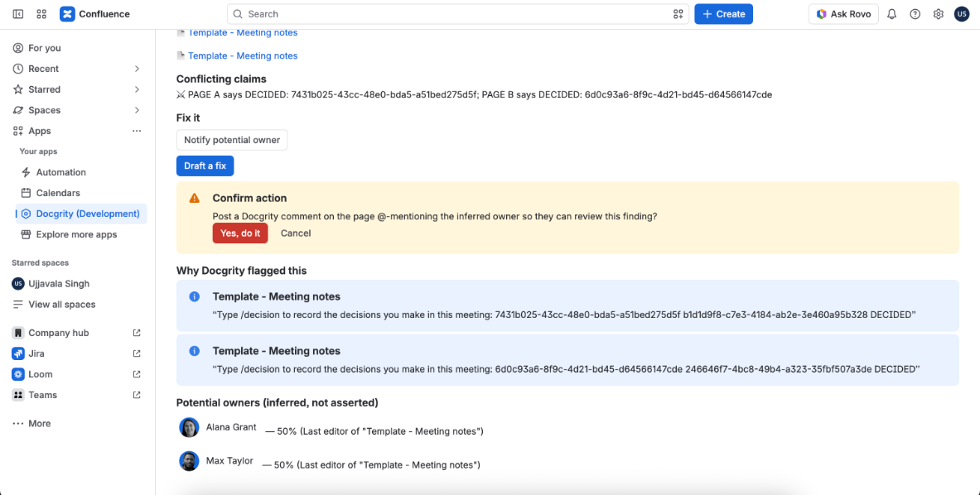Click Why Docgrity flagged this heading
This screenshot has width=980, height=495.
coord(241,271)
